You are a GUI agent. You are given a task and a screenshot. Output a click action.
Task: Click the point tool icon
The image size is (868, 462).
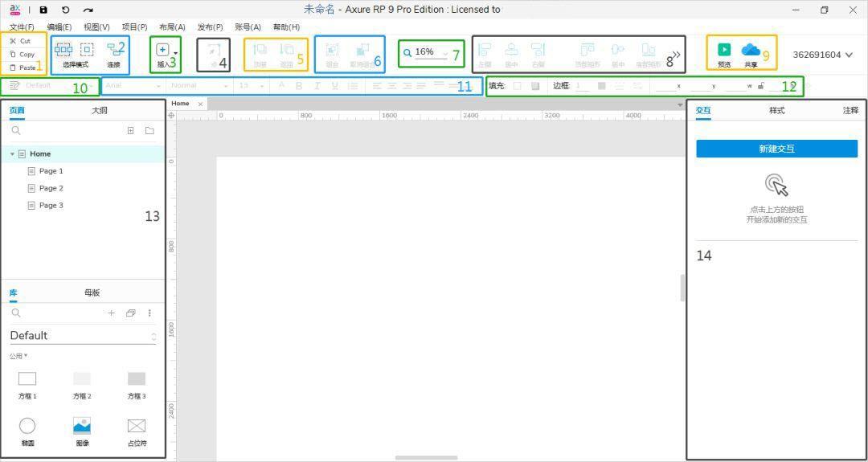[213, 51]
